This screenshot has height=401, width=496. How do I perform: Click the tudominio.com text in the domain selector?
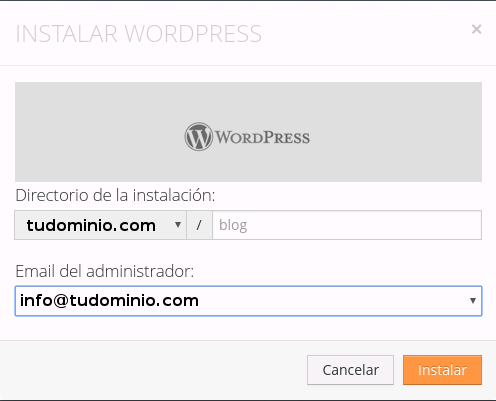tap(91, 225)
